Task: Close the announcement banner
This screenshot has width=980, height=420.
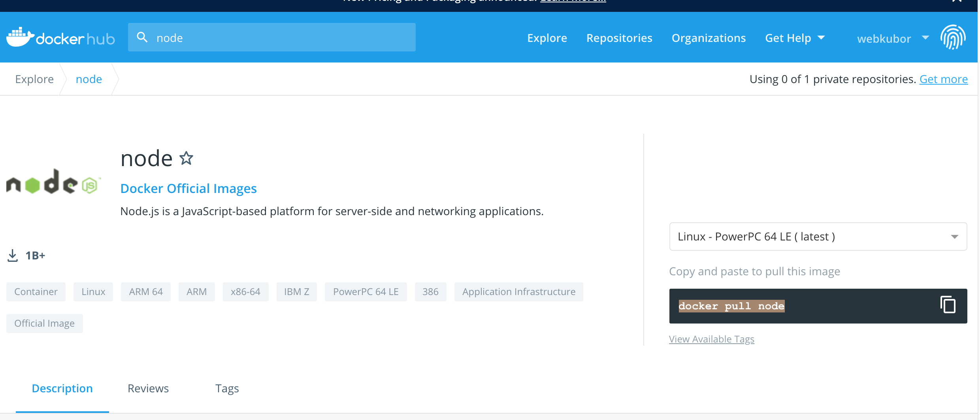Action: 957,2
